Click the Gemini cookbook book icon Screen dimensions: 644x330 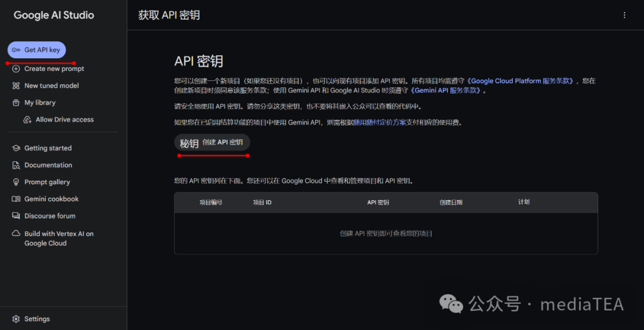coord(16,199)
